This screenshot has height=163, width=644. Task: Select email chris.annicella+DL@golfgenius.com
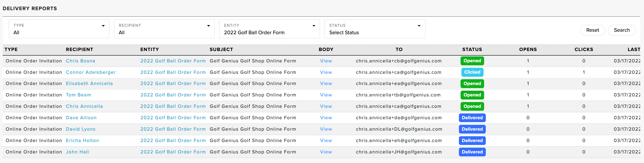coord(399,129)
